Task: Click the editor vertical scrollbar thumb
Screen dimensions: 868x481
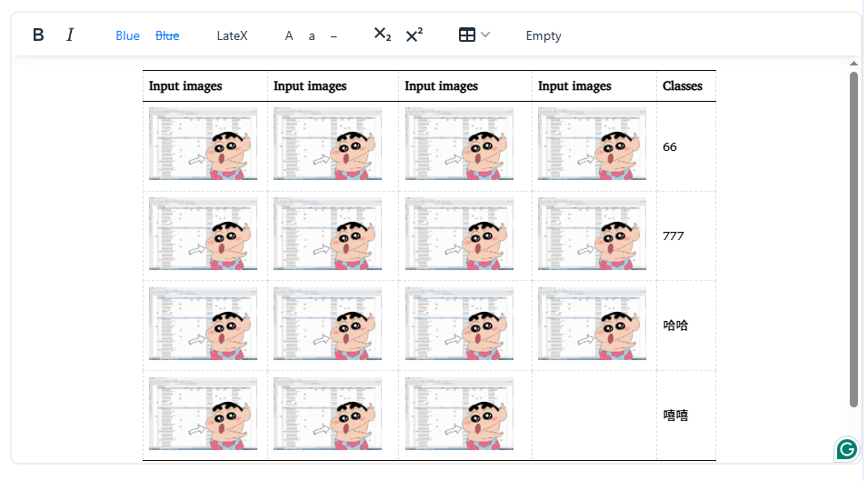Action: (x=853, y=239)
